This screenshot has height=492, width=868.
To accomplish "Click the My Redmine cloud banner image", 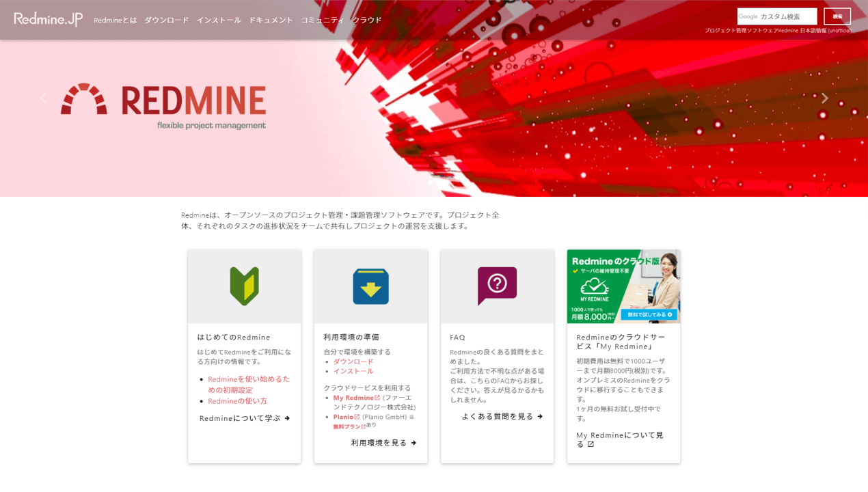I will click(x=623, y=286).
